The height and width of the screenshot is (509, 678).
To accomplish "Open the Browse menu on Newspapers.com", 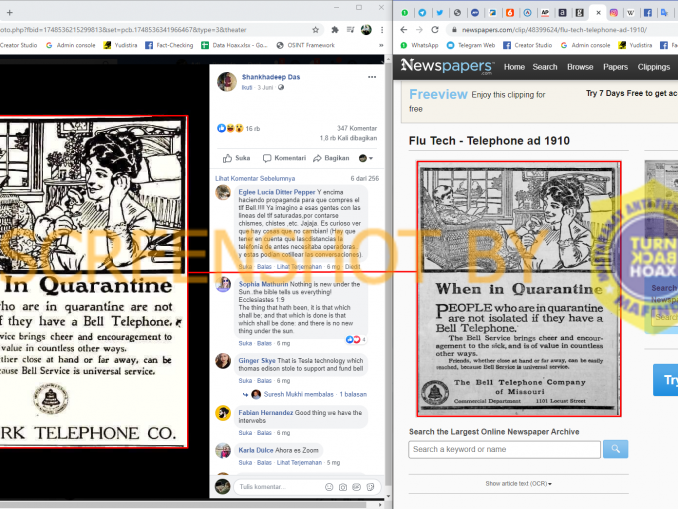I will coord(580,67).
